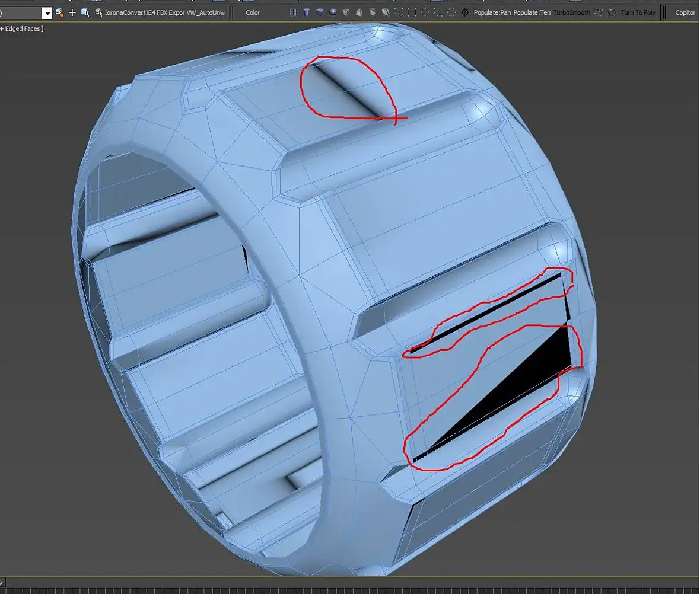700x594 pixels.
Task: Open the dropdown arrow beside the layer field
Action: (47, 13)
